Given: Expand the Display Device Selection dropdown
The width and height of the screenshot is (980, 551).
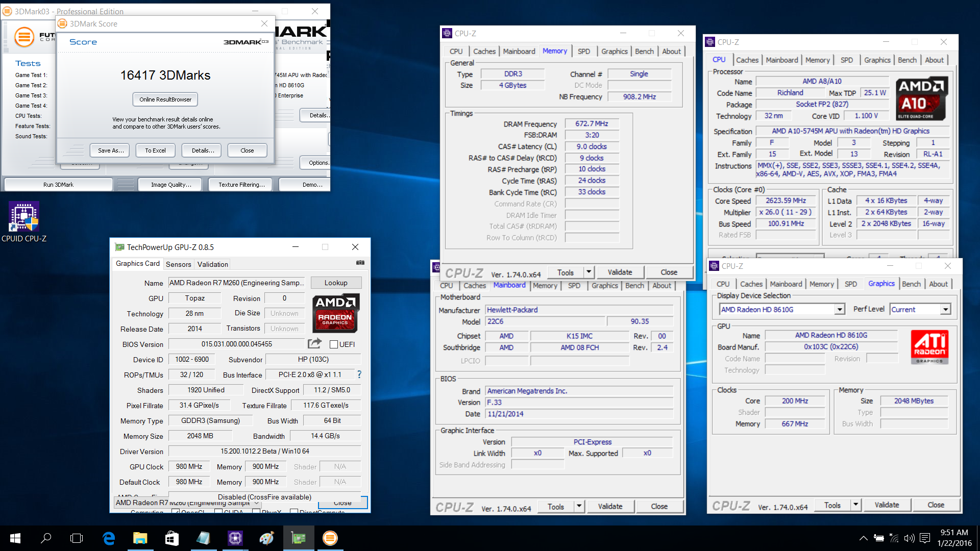Looking at the screenshot, I should point(839,309).
